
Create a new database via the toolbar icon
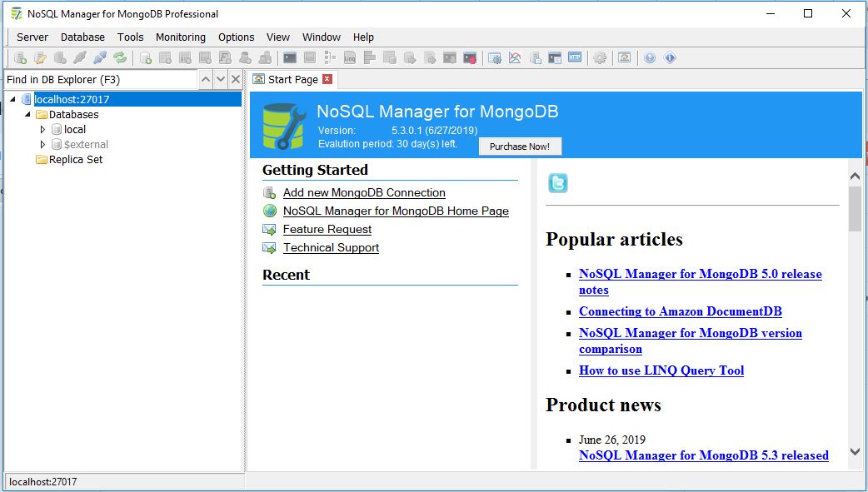[x=143, y=57]
